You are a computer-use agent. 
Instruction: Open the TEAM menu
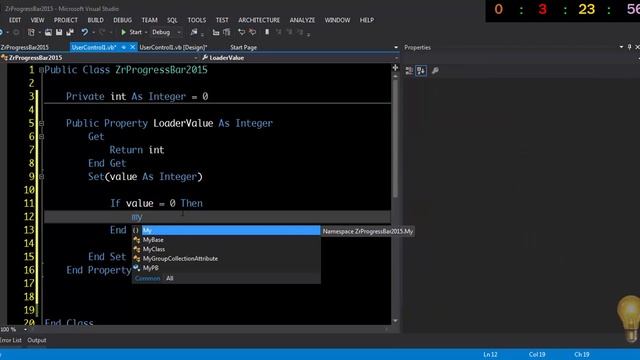149,20
